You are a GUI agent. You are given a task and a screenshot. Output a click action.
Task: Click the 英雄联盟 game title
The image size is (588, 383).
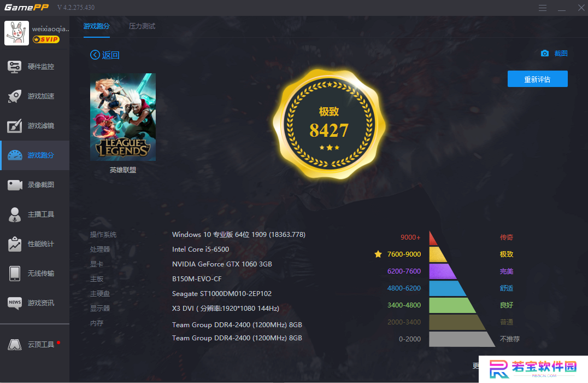click(x=122, y=170)
